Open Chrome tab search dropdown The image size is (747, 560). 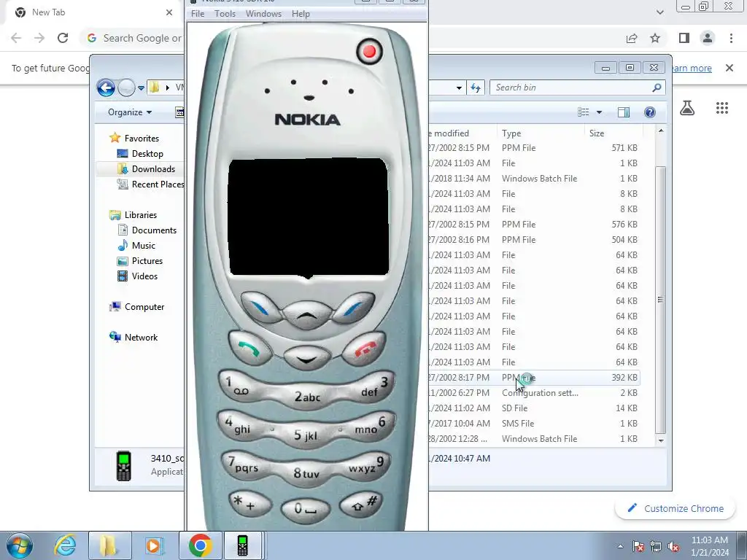tap(659, 12)
